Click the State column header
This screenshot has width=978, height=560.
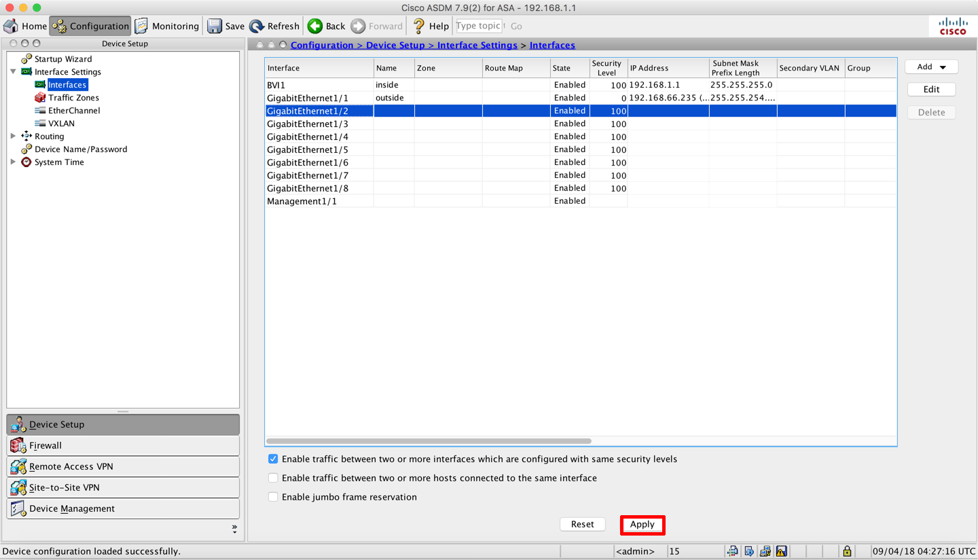(x=570, y=68)
